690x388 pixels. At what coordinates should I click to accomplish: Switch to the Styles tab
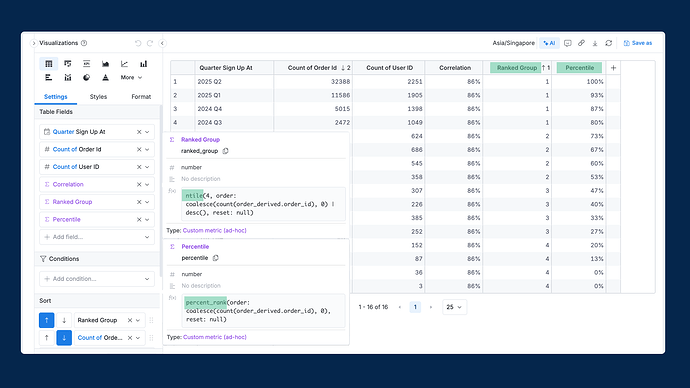pyautogui.click(x=98, y=97)
